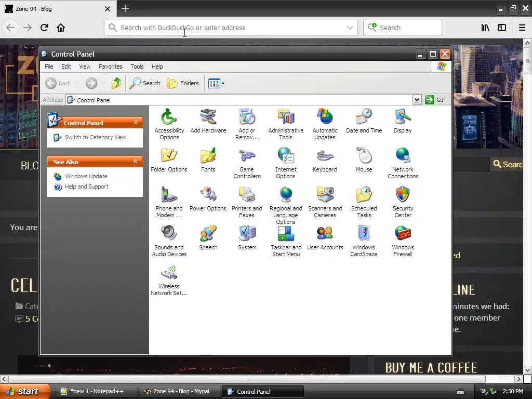Click the on-screen keyboard tray icon
The image size is (532, 399).
(x=460, y=392)
